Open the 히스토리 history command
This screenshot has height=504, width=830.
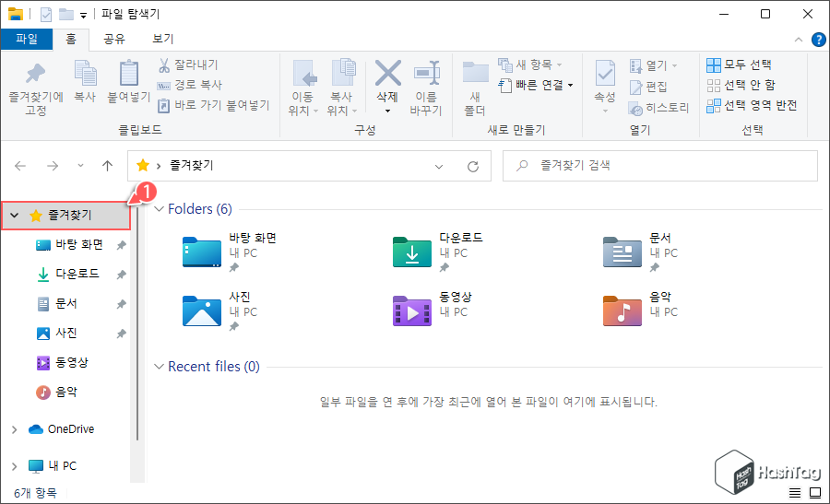coord(658,108)
